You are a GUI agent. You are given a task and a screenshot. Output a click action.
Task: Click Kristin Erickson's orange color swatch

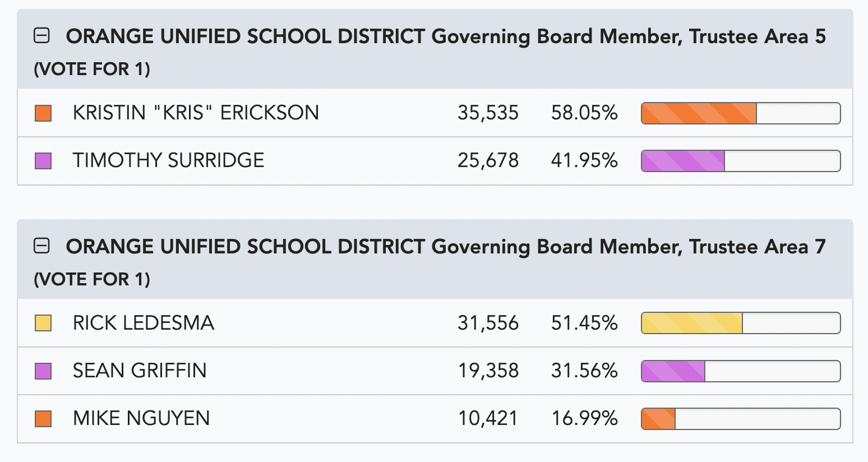(43, 113)
